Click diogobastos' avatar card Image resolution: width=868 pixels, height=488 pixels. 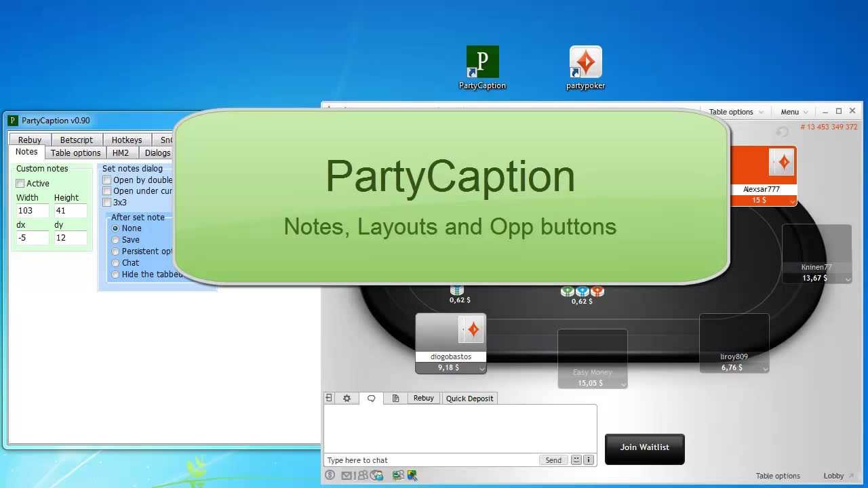(472, 330)
